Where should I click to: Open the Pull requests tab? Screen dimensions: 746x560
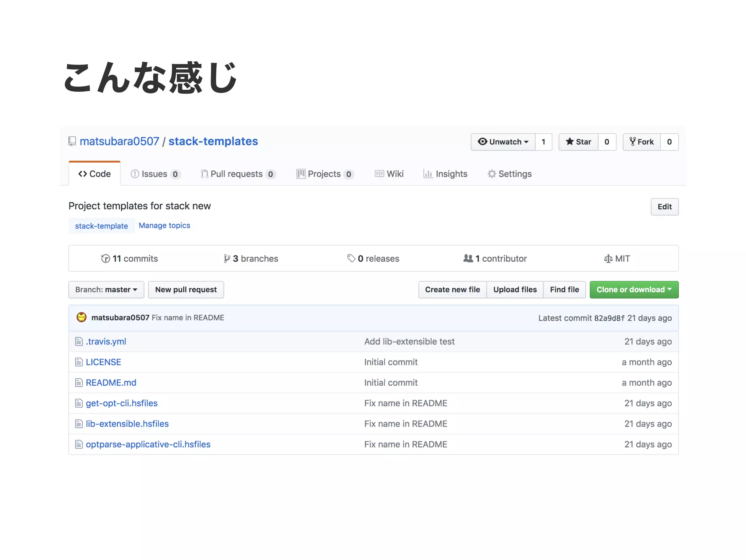coord(238,174)
